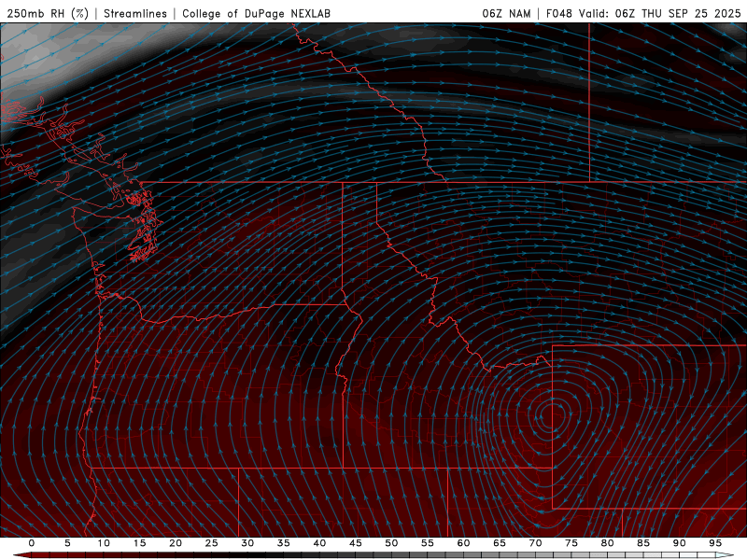This screenshot has height=560, width=747.
Task: Click the 'F048' forecast hour text
Action: click(558, 14)
